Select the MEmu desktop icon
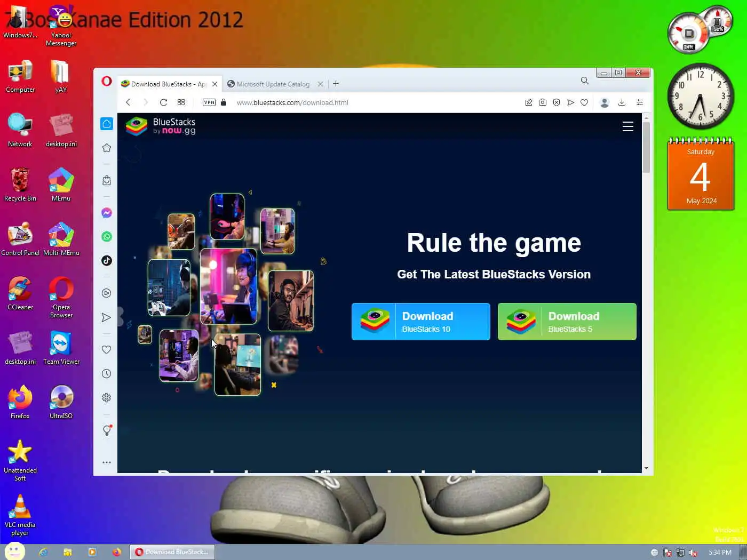The image size is (747, 560). point(61,185)
